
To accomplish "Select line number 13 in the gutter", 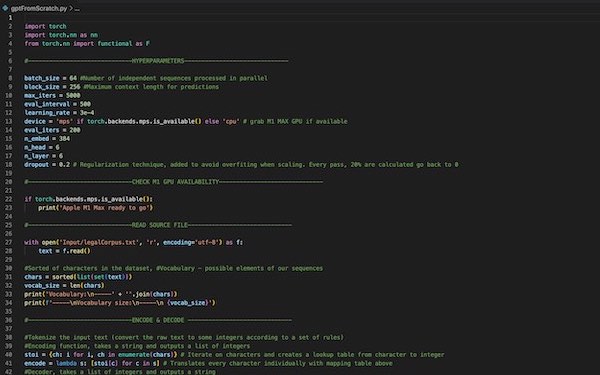I will point(10,121).
